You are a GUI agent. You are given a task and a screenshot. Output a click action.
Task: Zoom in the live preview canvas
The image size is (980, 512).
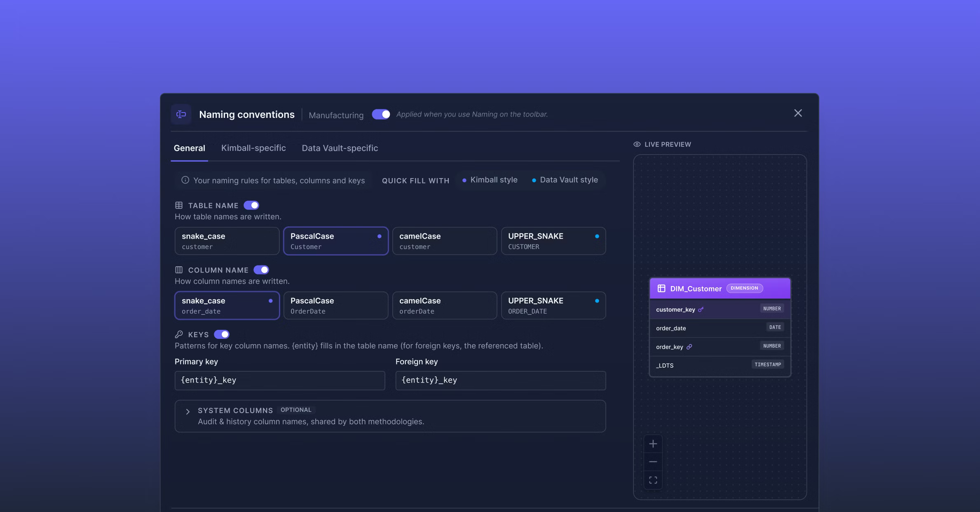(x=653, y=444)
